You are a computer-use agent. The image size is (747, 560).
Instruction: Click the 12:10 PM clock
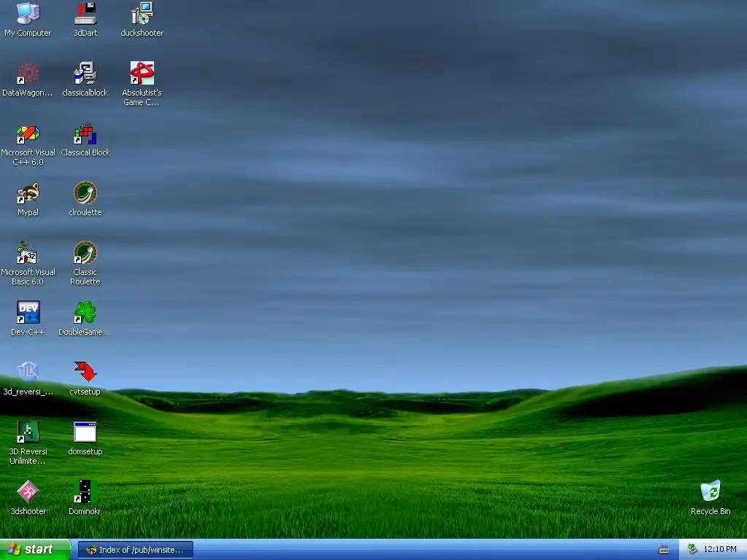pyautogui.click(x=720, y=550)
